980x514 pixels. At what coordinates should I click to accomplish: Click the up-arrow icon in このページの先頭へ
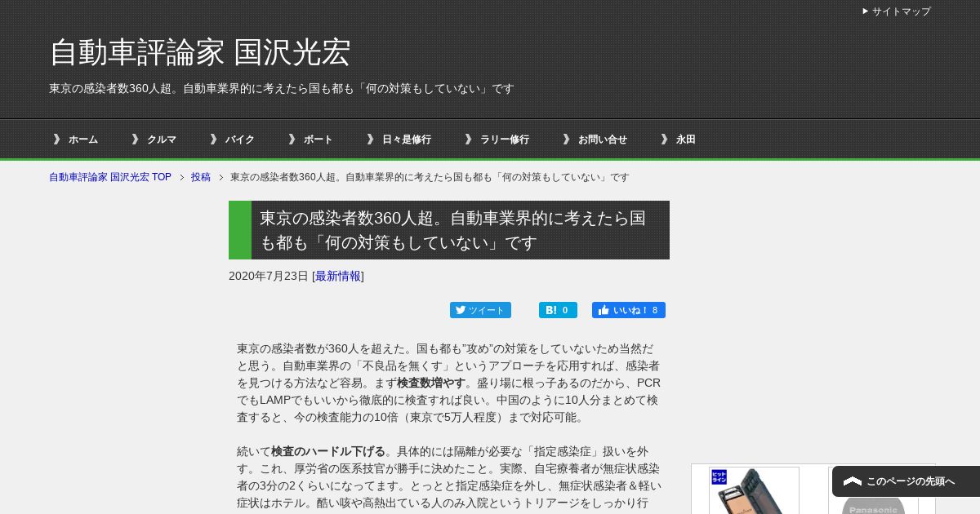(x=853, y=481)
